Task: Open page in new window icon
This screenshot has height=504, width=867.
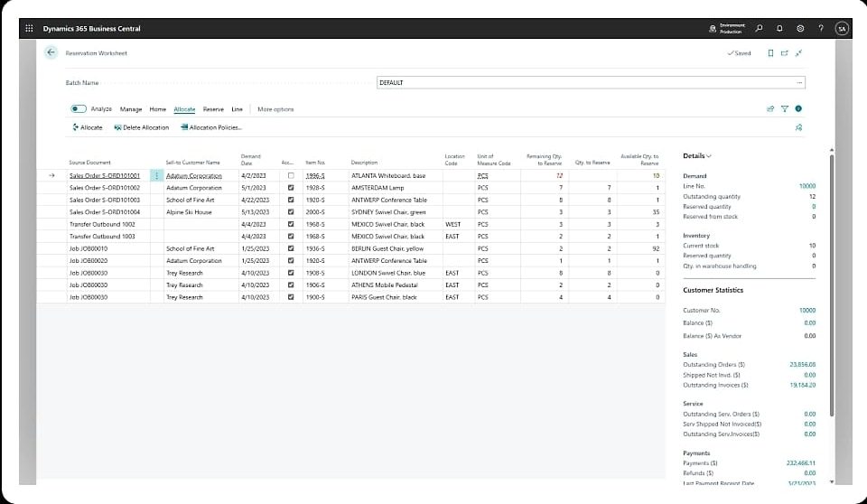Action: click(784, 53)
